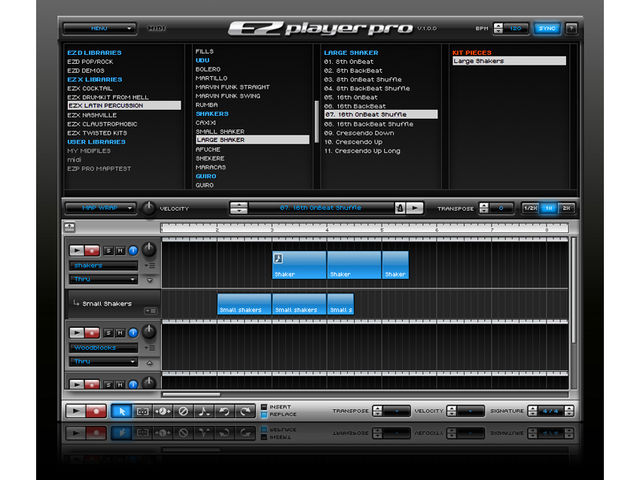
Task: Select the first Small Shakers clip
Action: coord(244,304)
